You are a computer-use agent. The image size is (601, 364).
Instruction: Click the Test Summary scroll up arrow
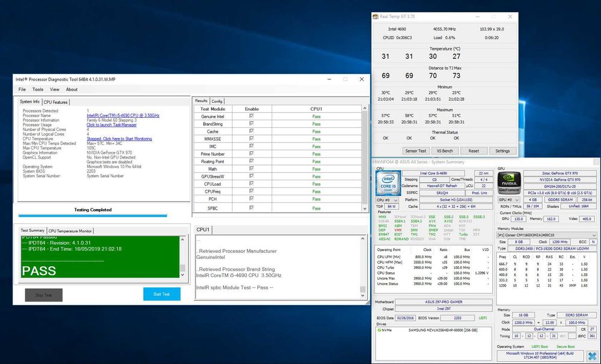click(x=183, y=240)
